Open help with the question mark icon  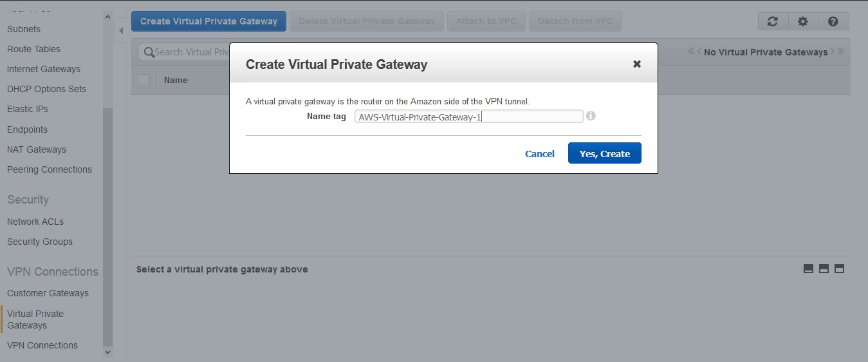point(833,21)
